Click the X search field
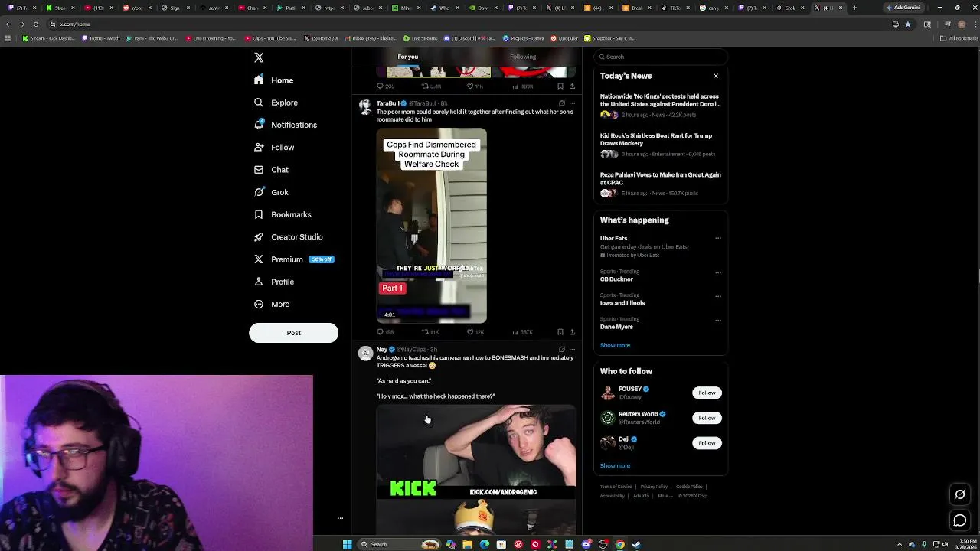 pyautogui.click(x=661, y=57)
